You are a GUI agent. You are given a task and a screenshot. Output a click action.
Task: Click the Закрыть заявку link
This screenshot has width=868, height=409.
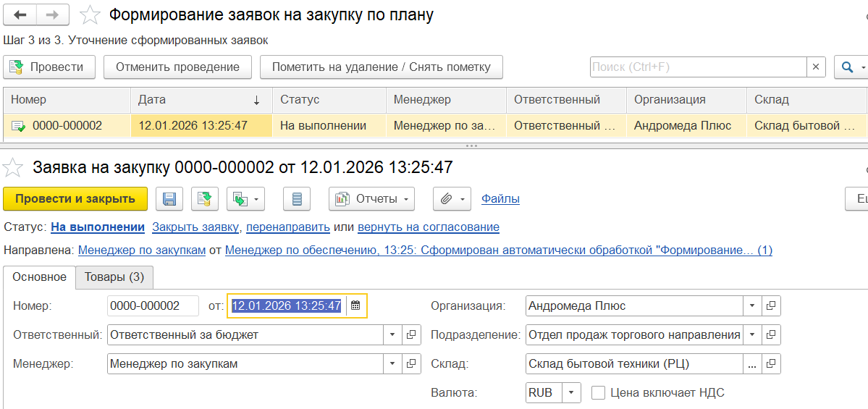[195, 227]
